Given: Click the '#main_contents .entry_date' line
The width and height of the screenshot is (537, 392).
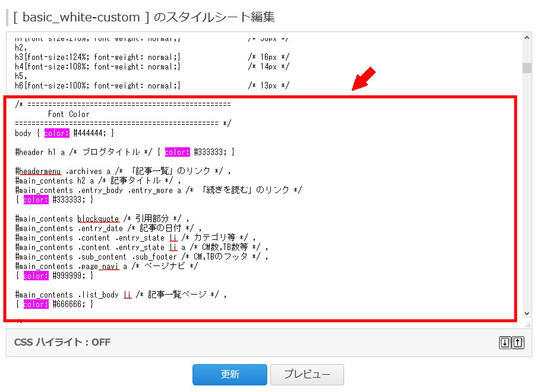Looking at the screenshot, I should [x=108, y=228].
